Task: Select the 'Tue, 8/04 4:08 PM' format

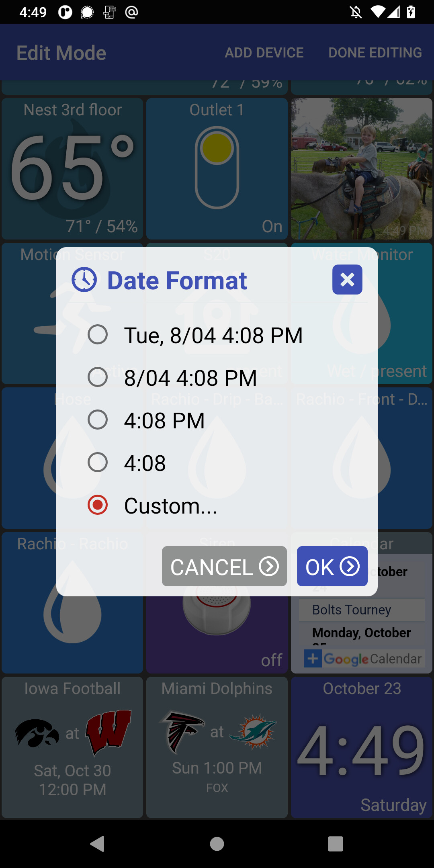Action: [x=98, y=335]
